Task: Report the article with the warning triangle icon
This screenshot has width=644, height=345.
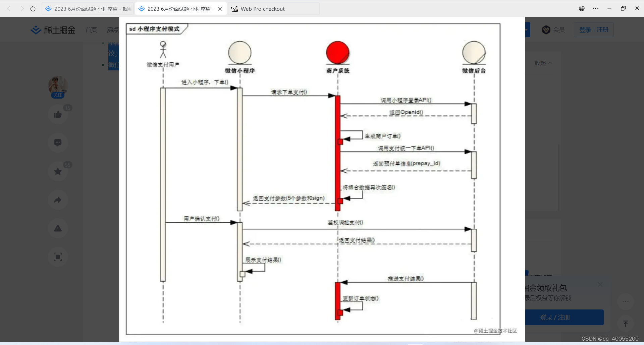Action: (x=58, y=228)
